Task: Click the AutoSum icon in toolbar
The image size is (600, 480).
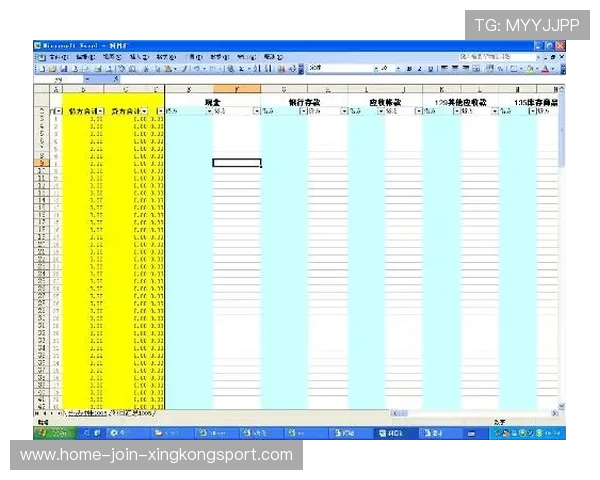Action: 243,68
